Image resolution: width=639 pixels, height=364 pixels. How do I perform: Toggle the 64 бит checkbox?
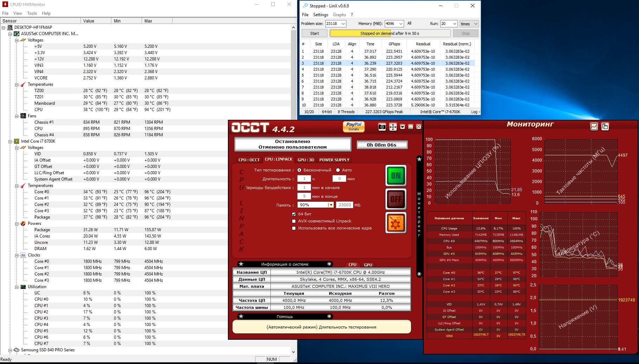pos(294,214)
